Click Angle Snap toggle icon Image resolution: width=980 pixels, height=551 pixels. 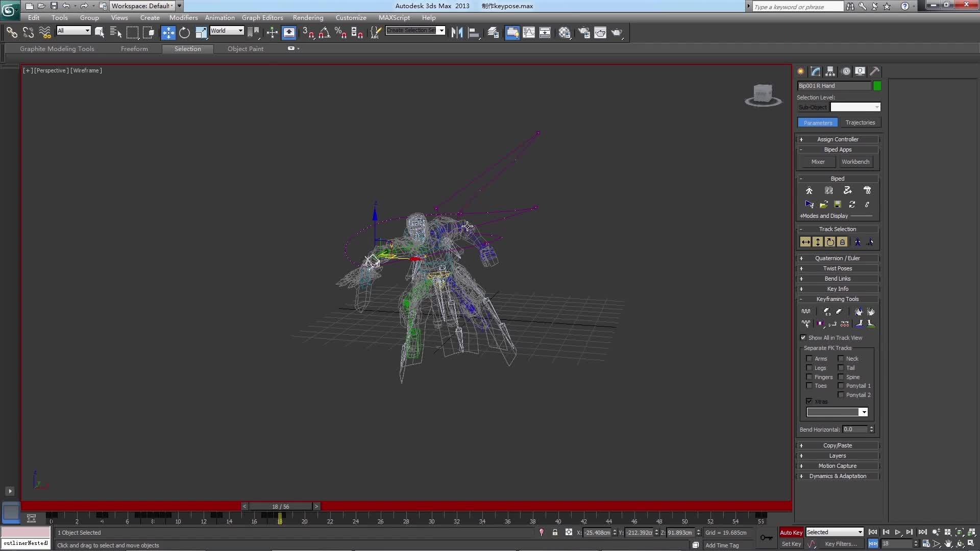324,33
